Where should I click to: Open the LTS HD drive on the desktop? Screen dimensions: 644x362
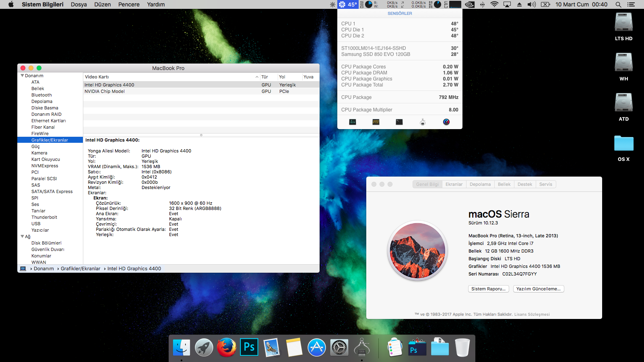(x=623, y=23)
